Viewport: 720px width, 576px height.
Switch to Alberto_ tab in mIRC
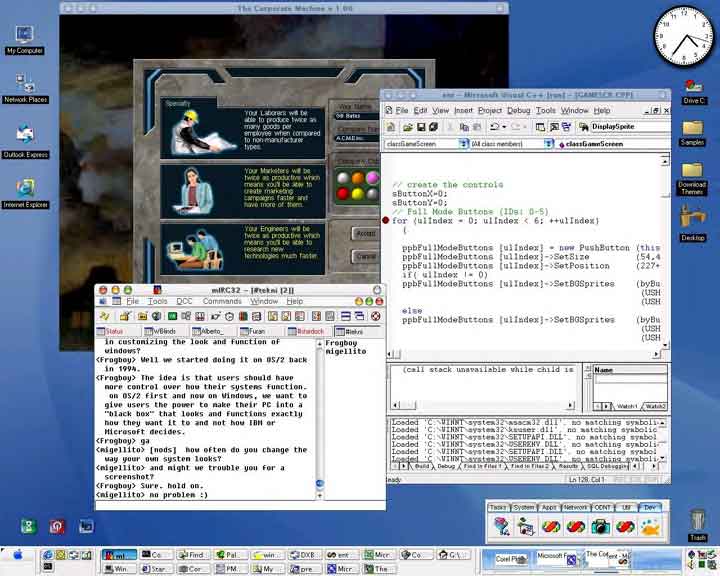coord(212,331)
